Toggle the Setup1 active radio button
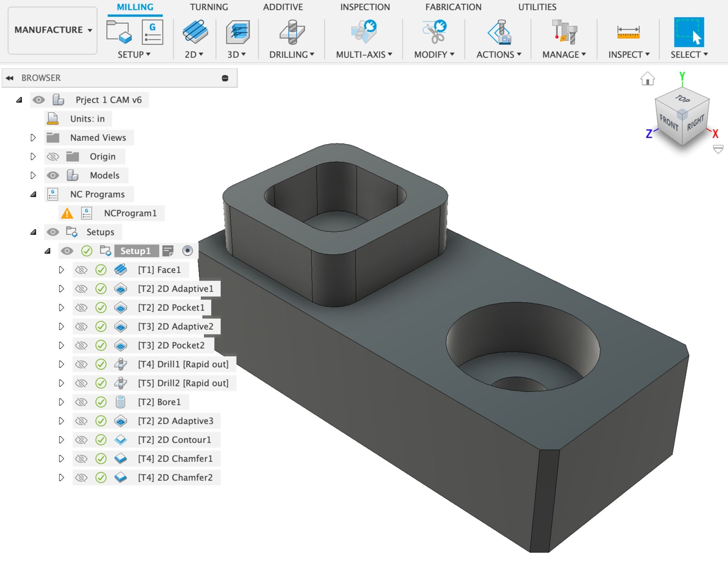Viewport: 728px width, 561px height. (187, 251)
